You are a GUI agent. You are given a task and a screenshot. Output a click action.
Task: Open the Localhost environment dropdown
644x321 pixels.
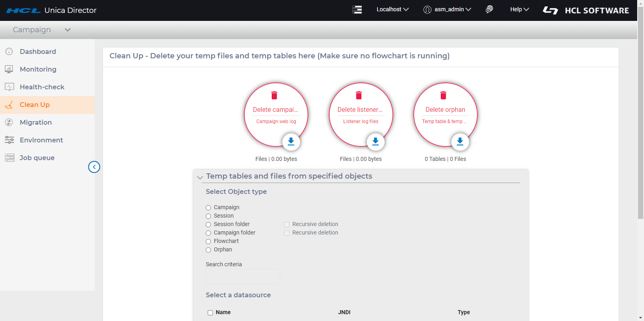coord(392,9)
